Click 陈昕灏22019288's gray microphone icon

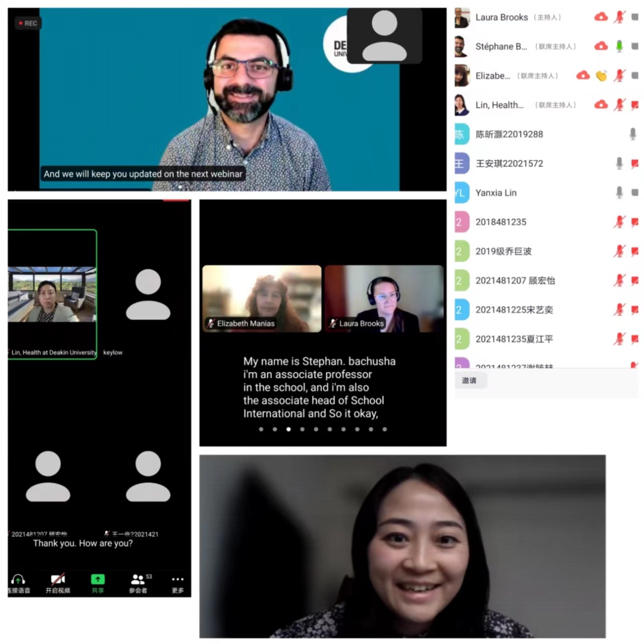pyautogui.click(x=632, y=134)
